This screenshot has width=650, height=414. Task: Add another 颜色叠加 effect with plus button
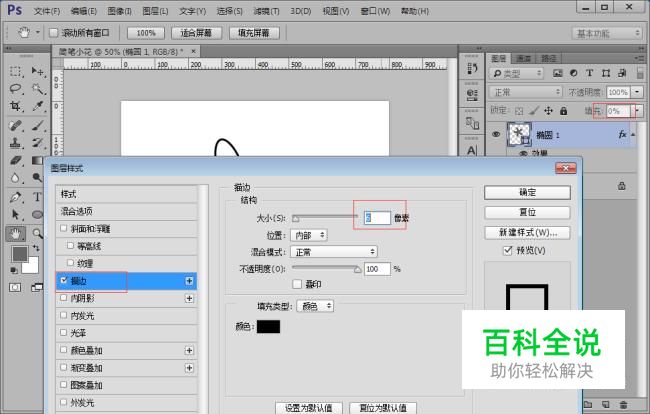pos(189,351)
